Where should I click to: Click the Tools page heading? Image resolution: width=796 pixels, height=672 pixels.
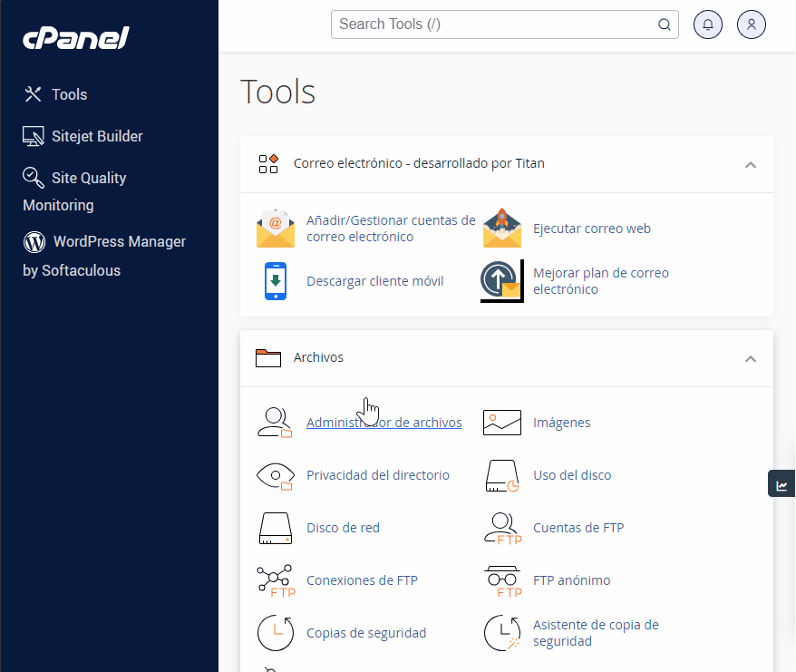277,92
